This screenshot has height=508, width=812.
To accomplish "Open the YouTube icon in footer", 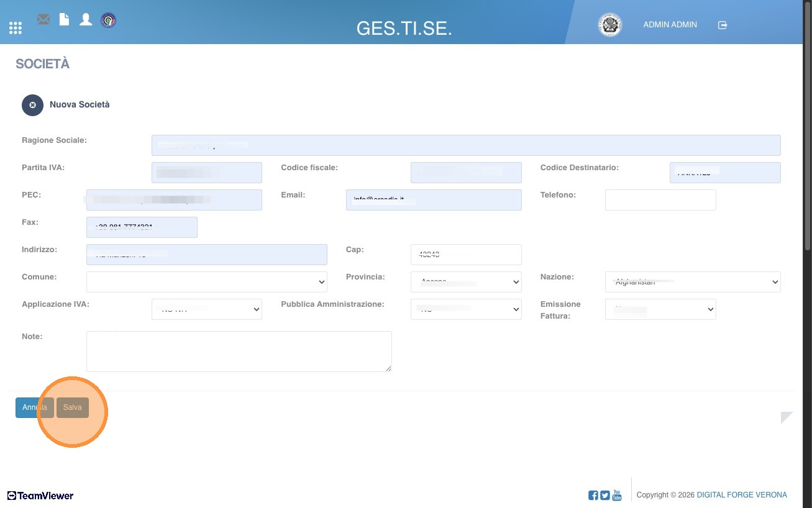I will (x=617, y=495).
